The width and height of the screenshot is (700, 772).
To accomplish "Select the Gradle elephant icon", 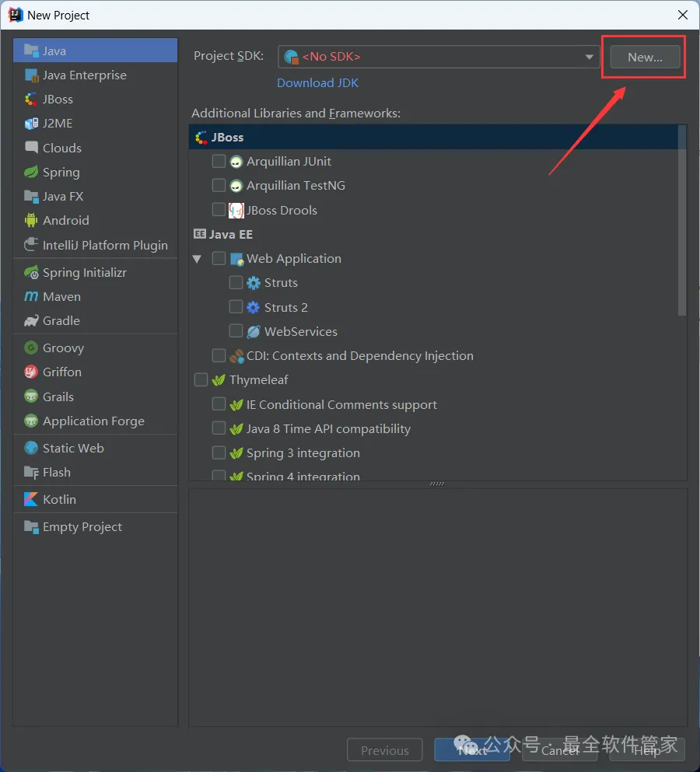I will [x=31, y=321].
